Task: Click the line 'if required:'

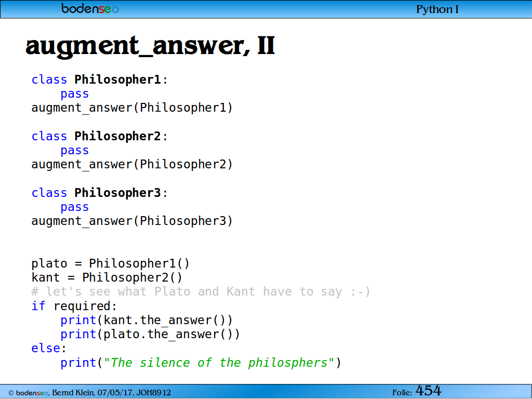Action: coord(74,307)
